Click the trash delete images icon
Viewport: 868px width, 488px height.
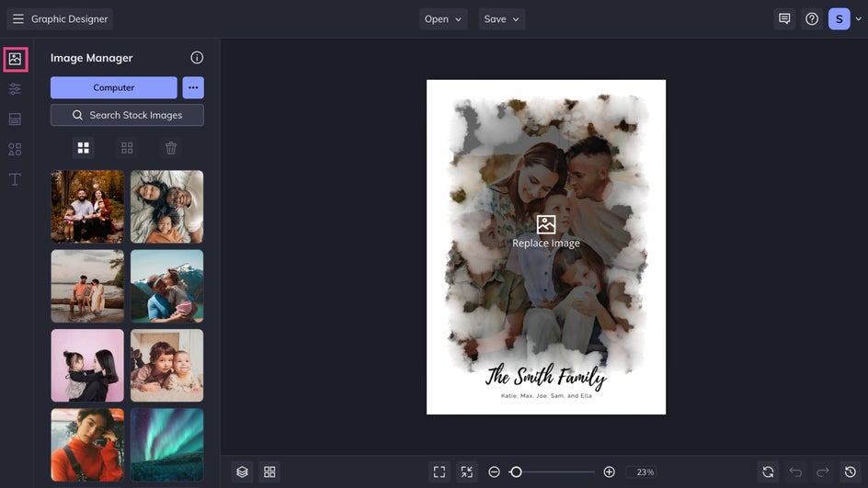[x=171, y=148]
